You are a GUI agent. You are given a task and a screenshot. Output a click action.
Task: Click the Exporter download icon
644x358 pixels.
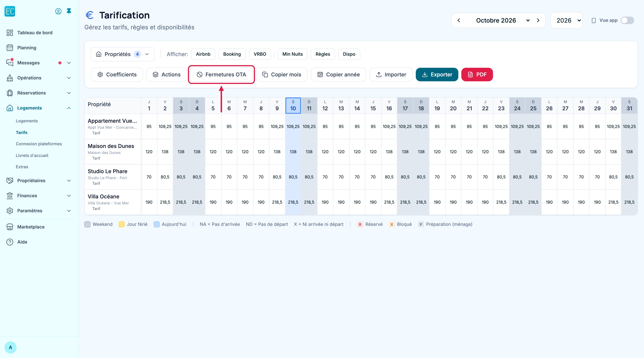click(x=425, y=75)
